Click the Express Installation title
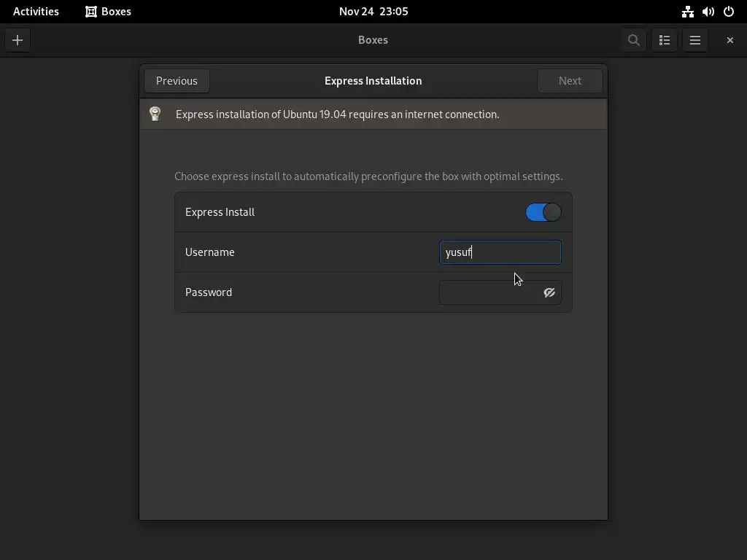747x560 pixels. [373, 80]
